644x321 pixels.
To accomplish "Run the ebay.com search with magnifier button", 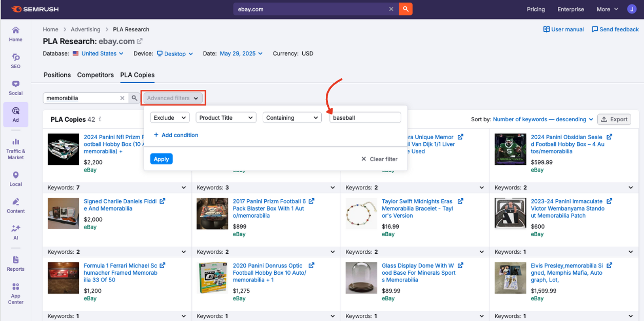I will click(x=405, y=9).
